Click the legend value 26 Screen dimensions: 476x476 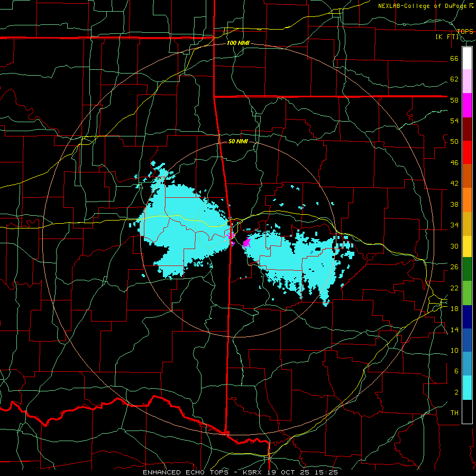tap(454, 267)
